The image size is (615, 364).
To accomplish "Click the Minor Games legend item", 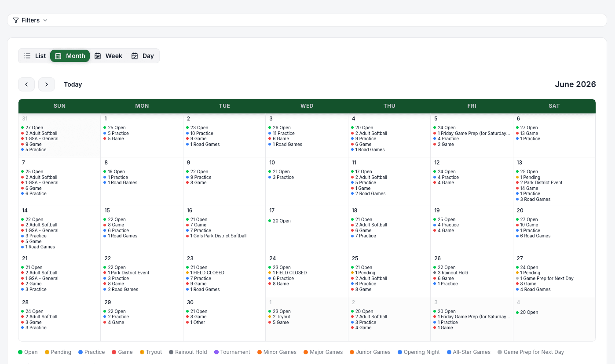I will pyautogui.click(x=277, y=352).
